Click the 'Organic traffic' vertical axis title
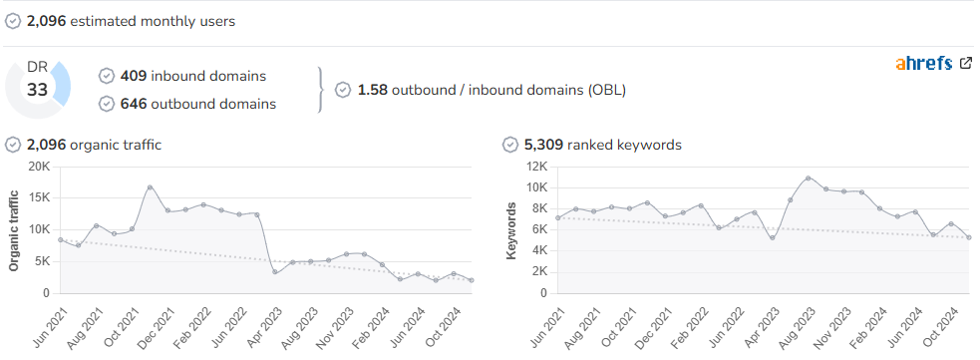The width and height of the screenshot is (980, 360). pos(14,230)
